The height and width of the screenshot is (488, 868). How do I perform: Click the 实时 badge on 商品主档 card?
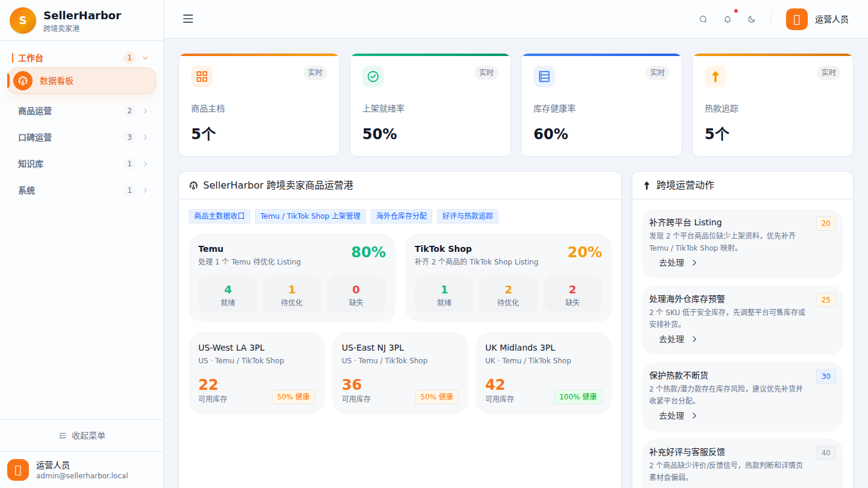(315, 73)
